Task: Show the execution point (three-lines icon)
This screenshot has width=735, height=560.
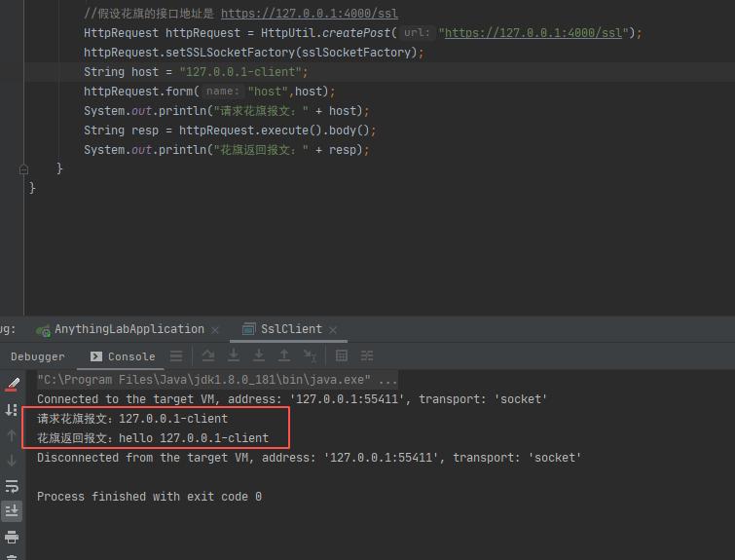Action: [176, 356]
